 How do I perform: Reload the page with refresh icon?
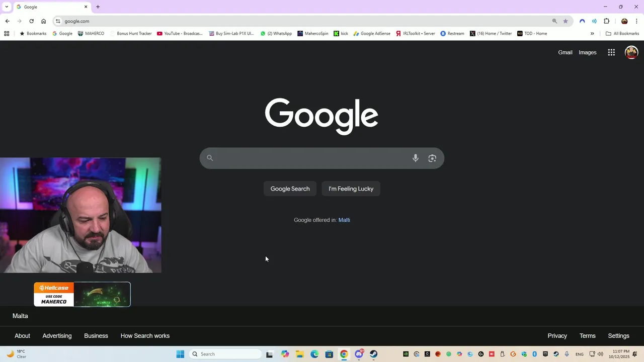pos(31,21)
